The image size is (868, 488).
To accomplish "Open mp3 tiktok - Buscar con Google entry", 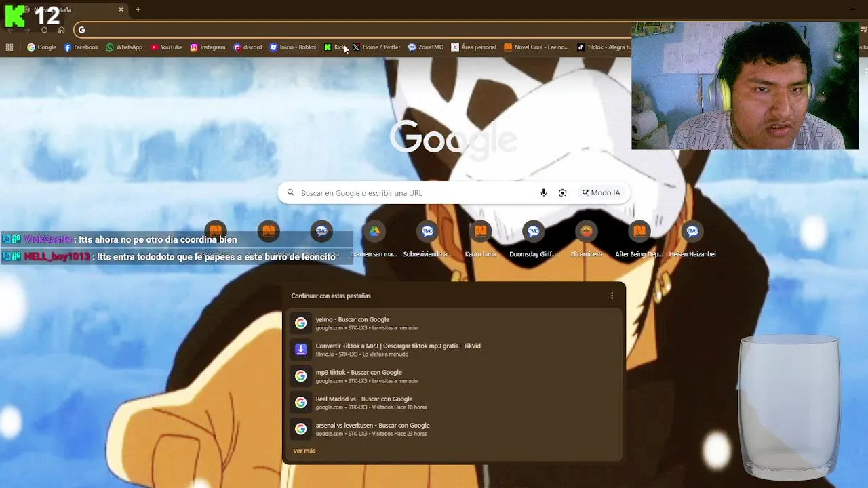I will click(453, 376).
